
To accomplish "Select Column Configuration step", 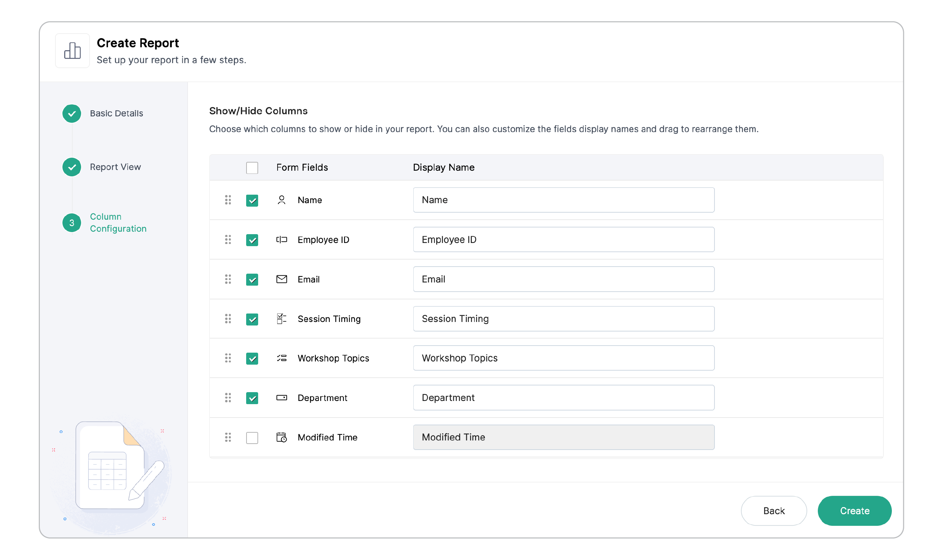I will pos(118,223).
